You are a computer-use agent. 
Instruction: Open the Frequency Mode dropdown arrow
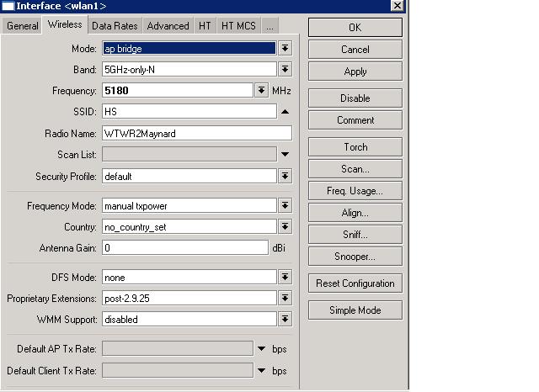(285, 205)
